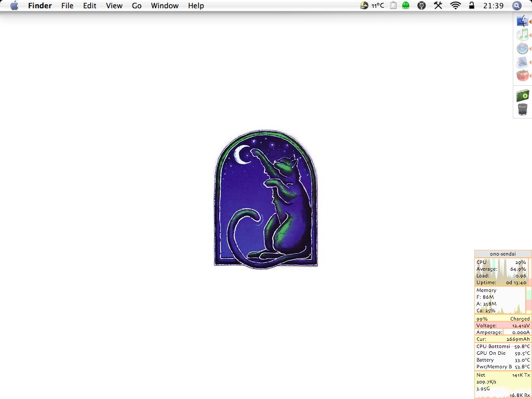
Task: Click the 16.8K Rx network value
Action: (519, 395)
